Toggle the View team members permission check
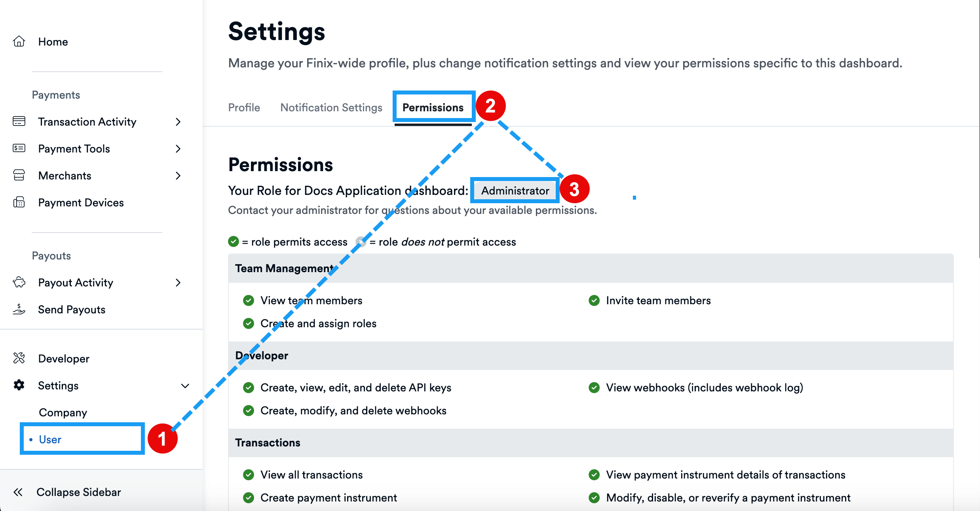 pos(248,300)
